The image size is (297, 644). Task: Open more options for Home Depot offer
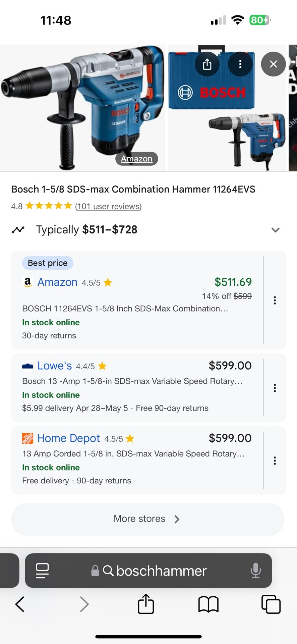tap(275, 461)
